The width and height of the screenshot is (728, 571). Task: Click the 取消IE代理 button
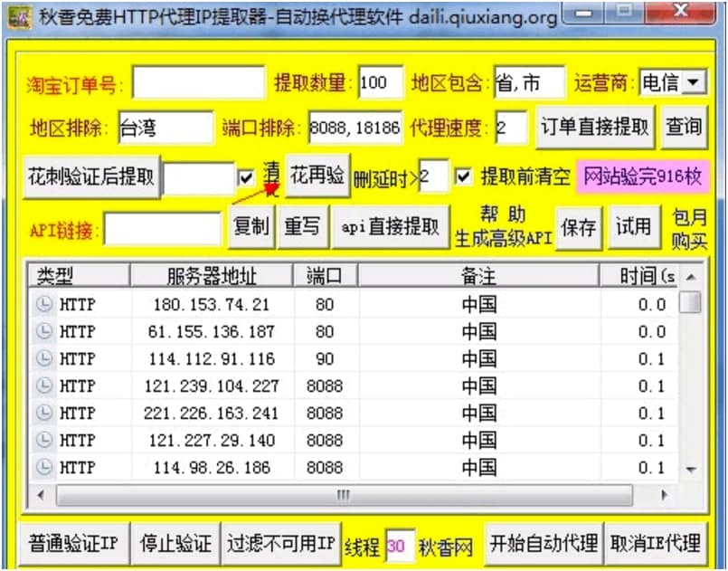pos(656,543)
